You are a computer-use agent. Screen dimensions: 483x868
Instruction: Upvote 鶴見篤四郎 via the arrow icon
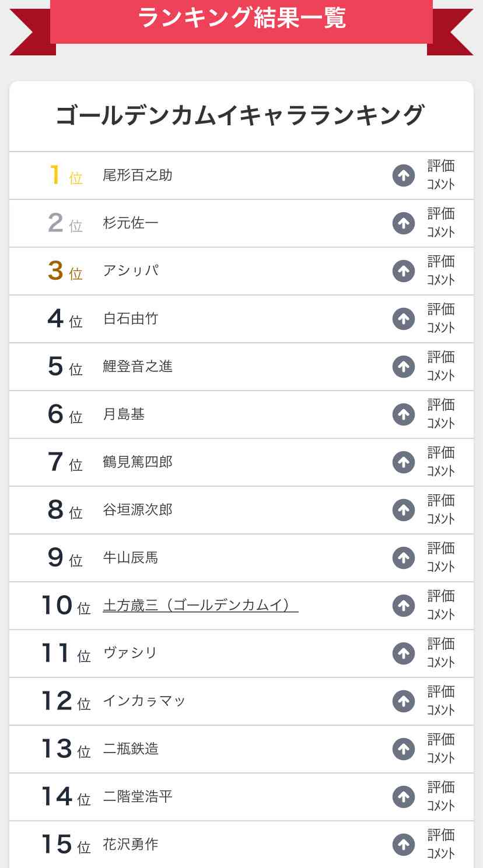click(x=403, y=462)
